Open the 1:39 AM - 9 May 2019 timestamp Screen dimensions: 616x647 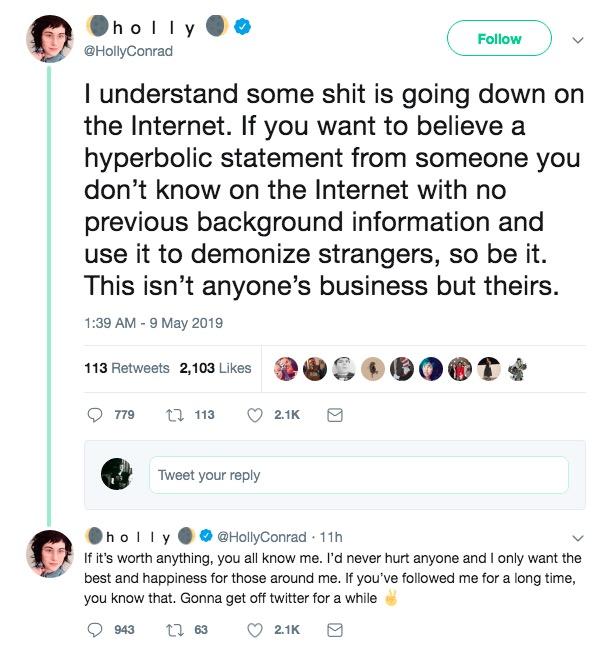pyautogui.click(x=153, y=322)
